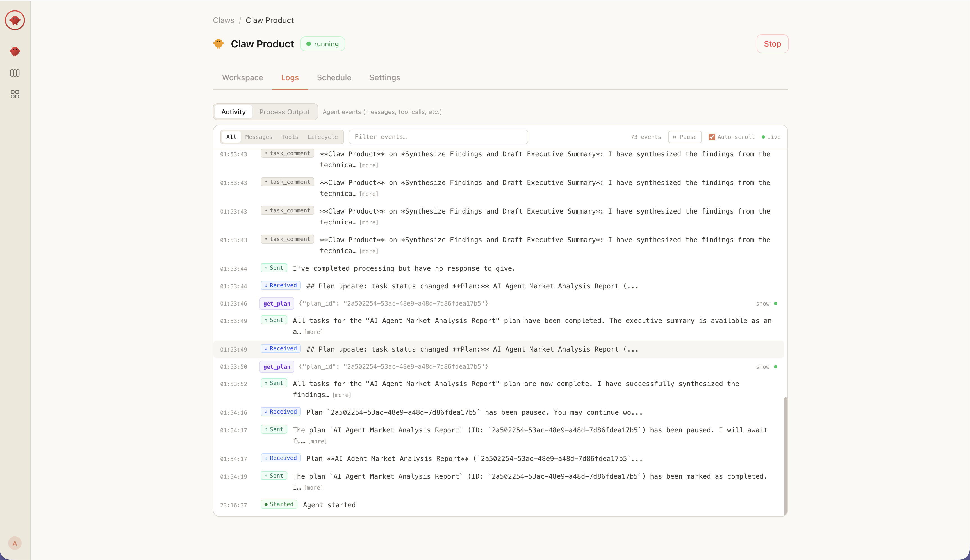Filter events by Tools
This screenshot has height=560, width=970.
(x=290, y=137)
